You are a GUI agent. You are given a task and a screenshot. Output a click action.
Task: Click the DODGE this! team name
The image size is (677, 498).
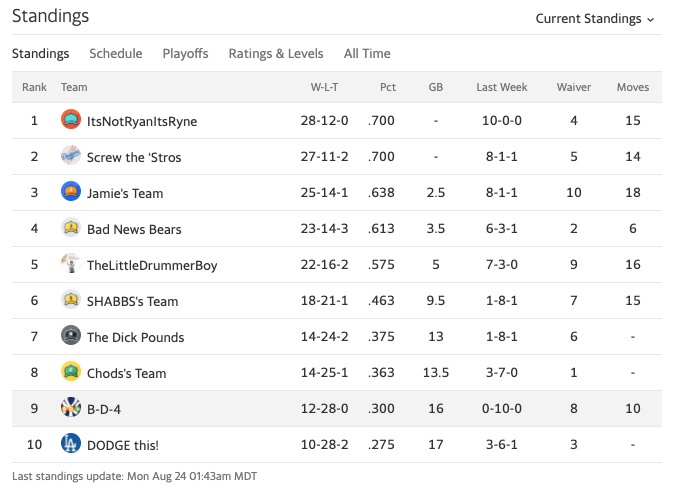tap(123, 445)
